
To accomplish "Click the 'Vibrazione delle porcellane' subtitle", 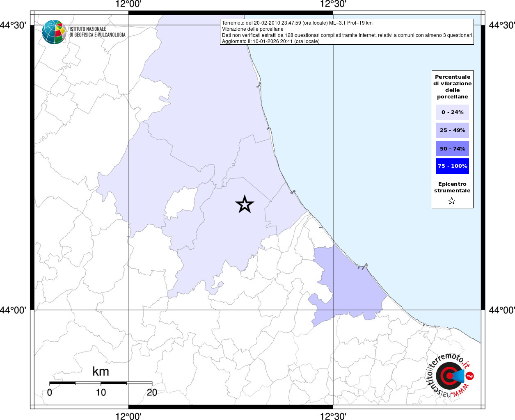I will point(252,29).
